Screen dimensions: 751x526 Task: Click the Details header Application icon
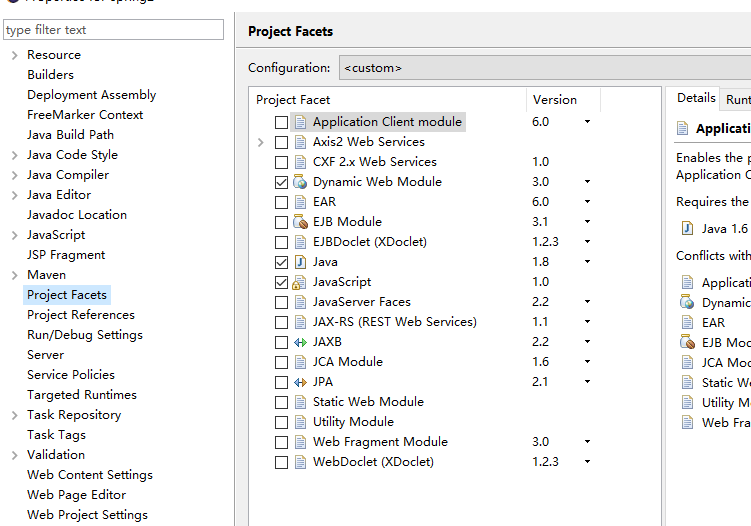pyautogui.click(x=683, y=128)
